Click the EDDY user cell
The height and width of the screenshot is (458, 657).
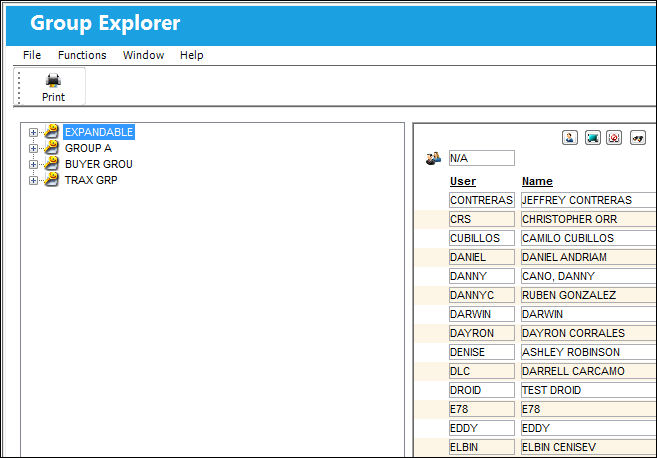click(x=482, y=428)
